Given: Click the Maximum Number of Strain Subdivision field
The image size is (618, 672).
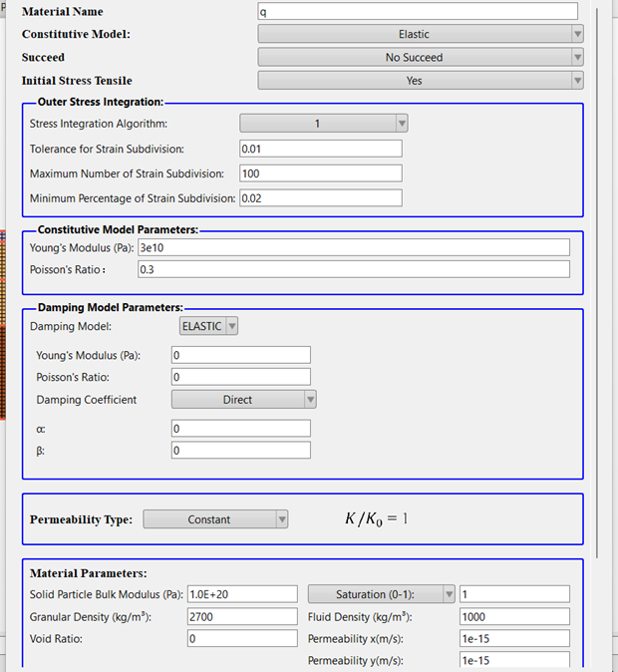Looking at the screenshot, I should (x=321, y=173).
